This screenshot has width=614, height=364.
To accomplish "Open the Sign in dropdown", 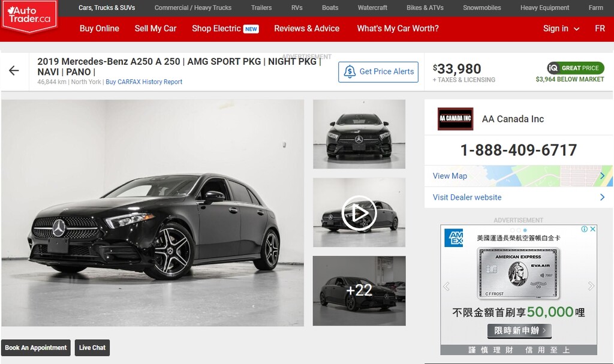I will click(561, 29).
